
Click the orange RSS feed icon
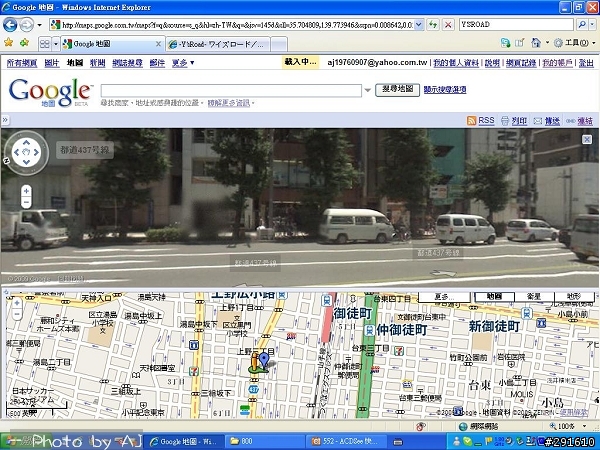(x=471, y=121)
